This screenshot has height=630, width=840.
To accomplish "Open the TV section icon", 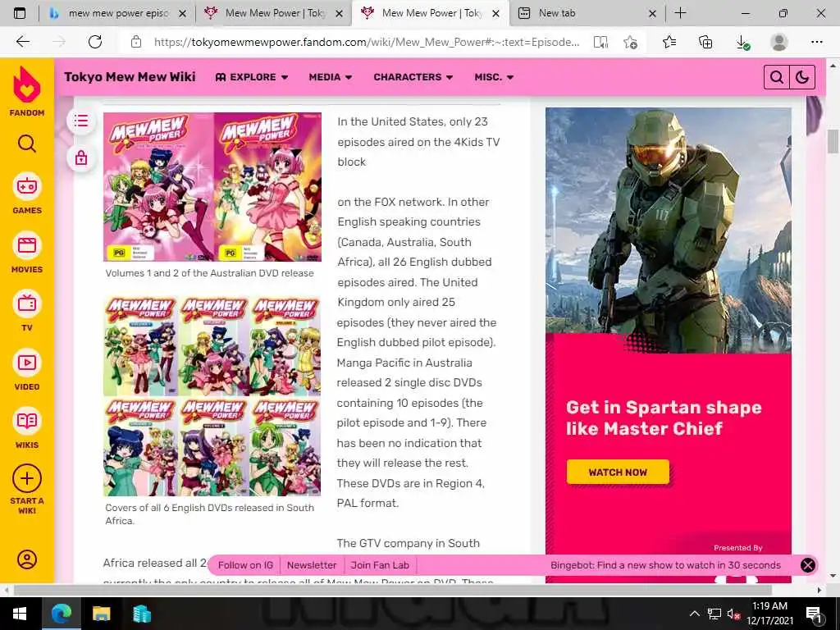I will click(27, 304).
